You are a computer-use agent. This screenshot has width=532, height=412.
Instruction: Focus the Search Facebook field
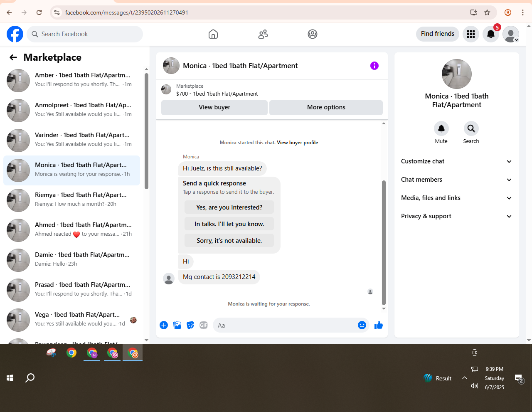point(85,34)
